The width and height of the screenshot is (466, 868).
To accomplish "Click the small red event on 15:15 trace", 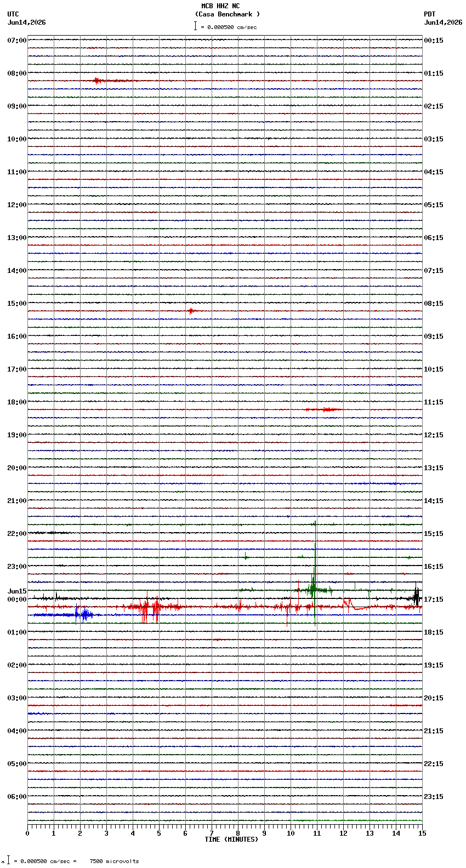I will coord(191,311).
